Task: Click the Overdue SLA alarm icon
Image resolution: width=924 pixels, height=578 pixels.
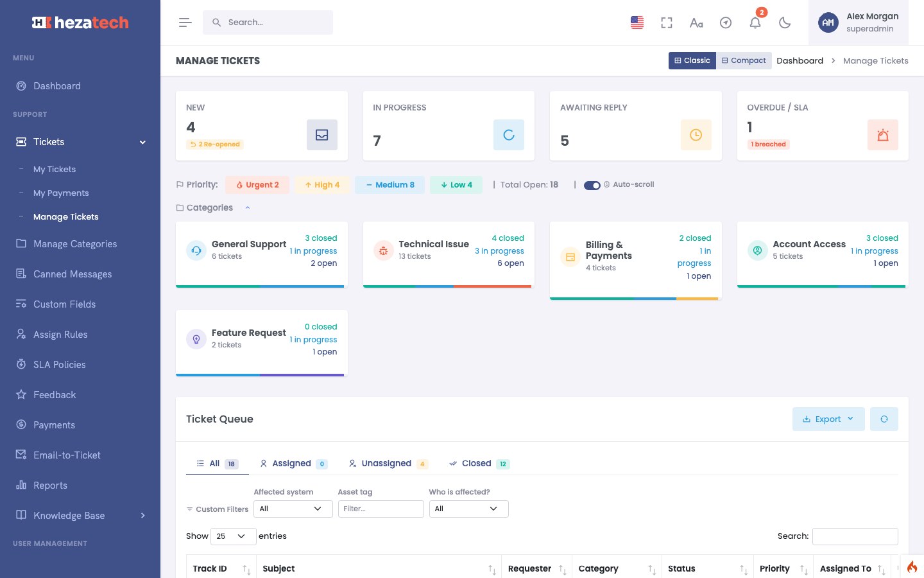Action: click(883, 135)
